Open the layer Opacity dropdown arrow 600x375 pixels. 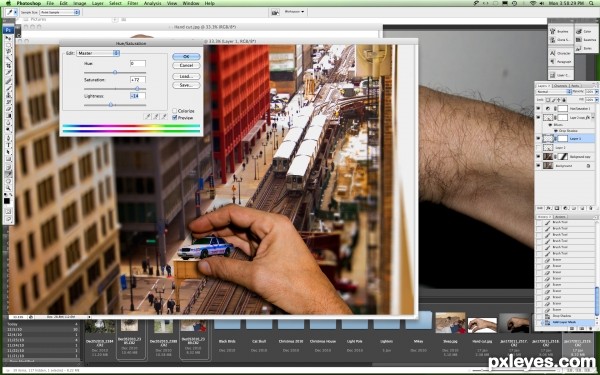[597, 91]
